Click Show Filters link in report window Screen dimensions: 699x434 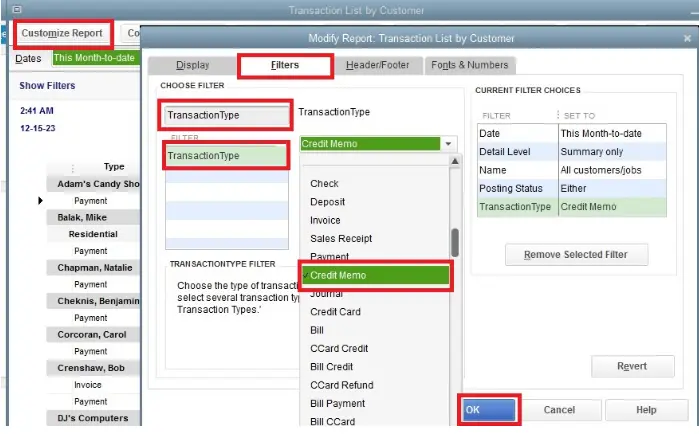pos(47,86)
